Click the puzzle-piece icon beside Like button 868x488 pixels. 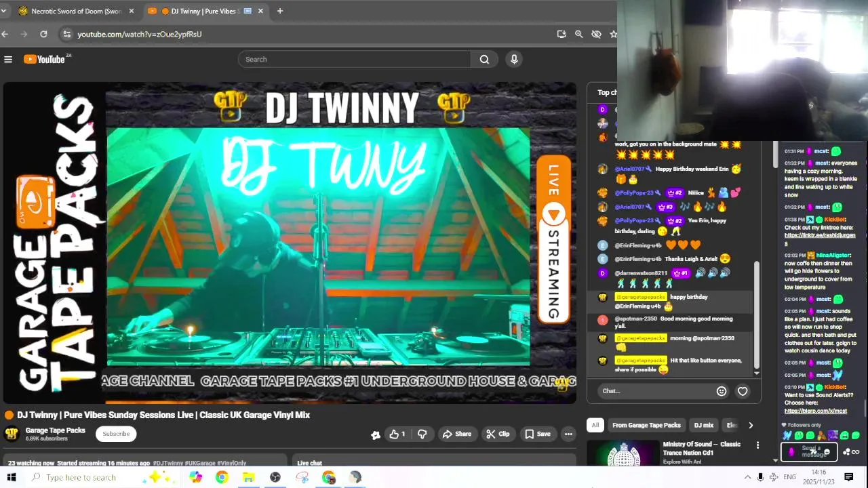[x=376, y=434]
